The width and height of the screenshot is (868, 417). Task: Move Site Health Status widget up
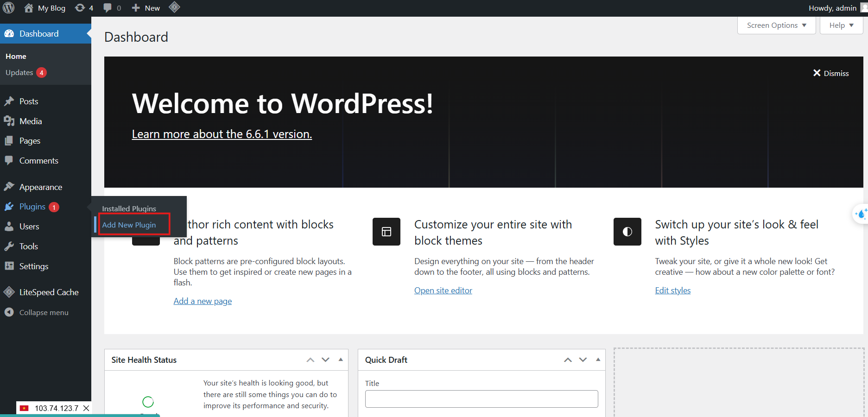pos(310,360)
